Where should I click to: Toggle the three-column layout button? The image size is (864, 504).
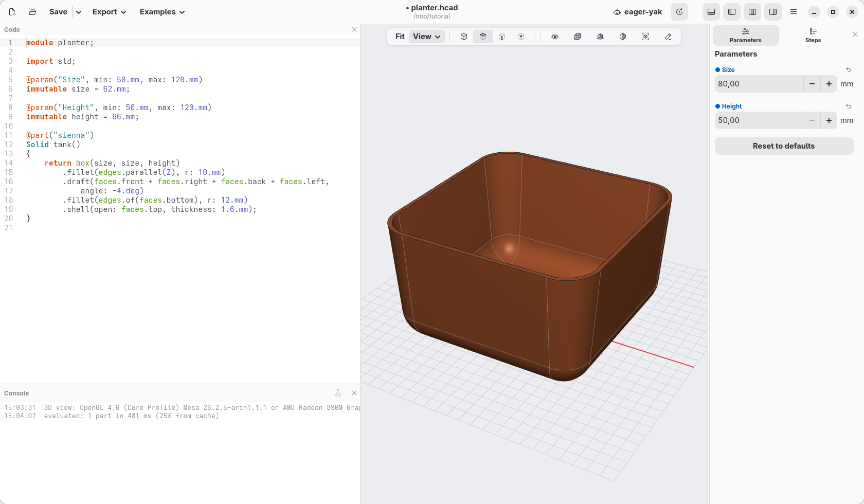pyautogui.click(x=752, y=12)
